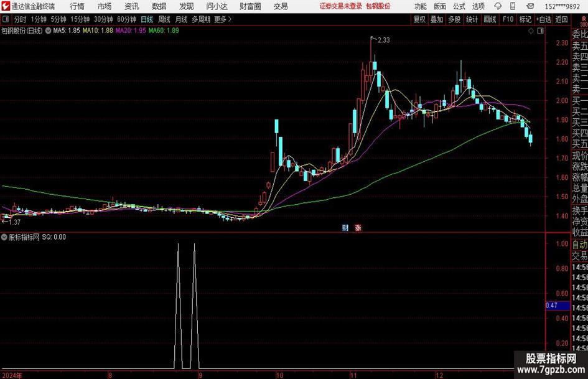Click the 多股 multi-stock button
Image resolution: width=588 pixels, height=379 pixels.
click(x=454, y=19)
